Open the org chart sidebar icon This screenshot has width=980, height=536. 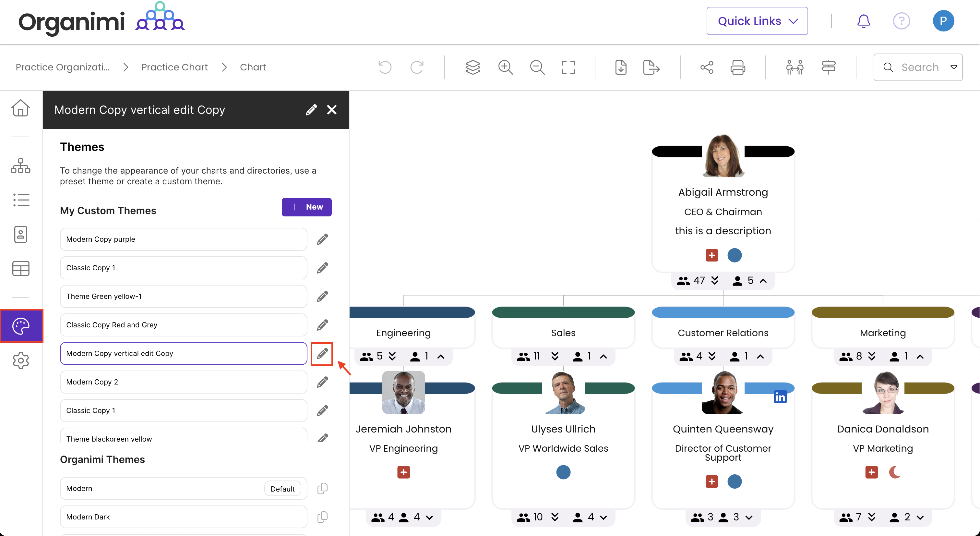pos(20,166)
